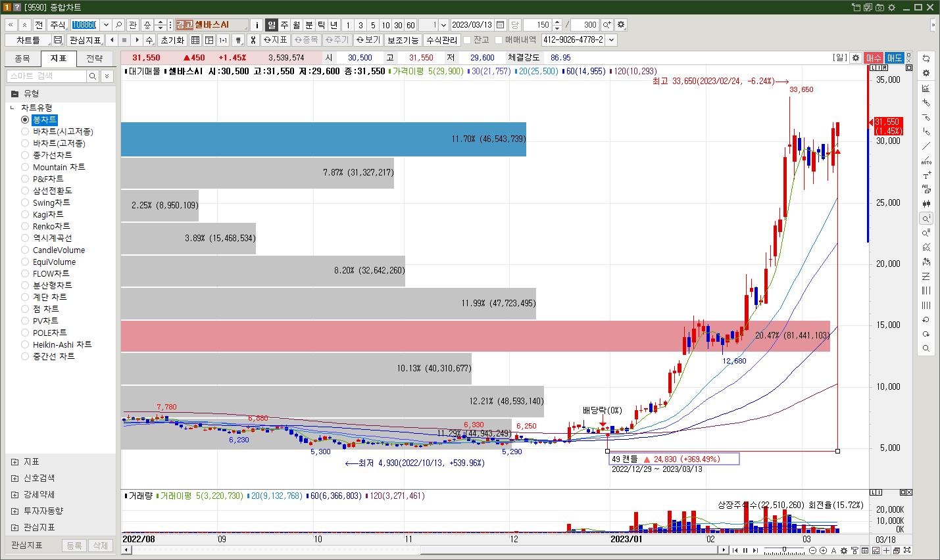Image resolution: width=940 pixels, height=560 pixels.
Task: Expand the 신호검색 section
Action: click(15, 478)
